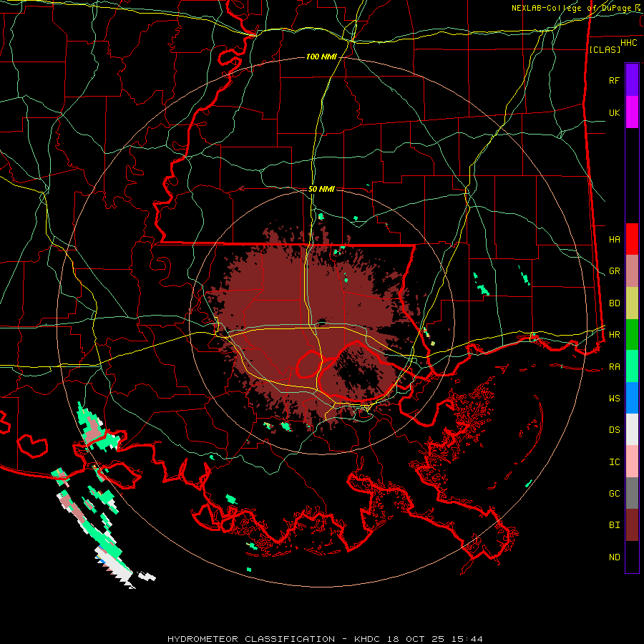
Task: Click the BI legend label
Action: coord(614,525)
